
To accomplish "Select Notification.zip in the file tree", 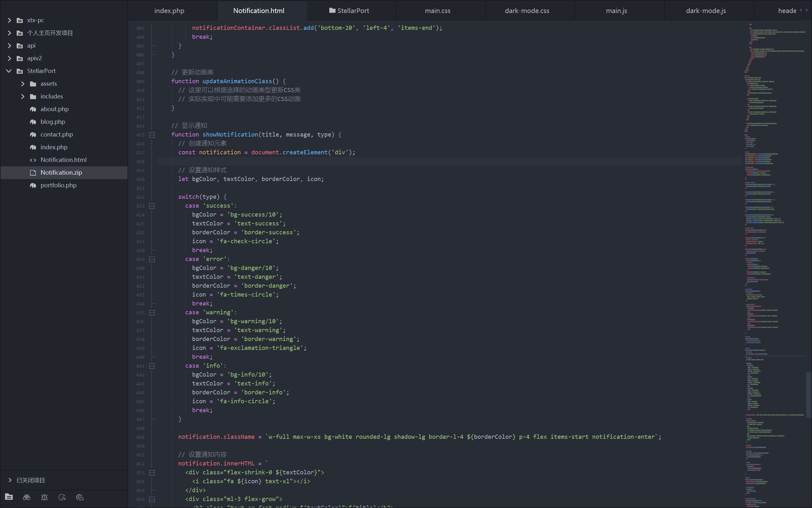I will [64, 173].
